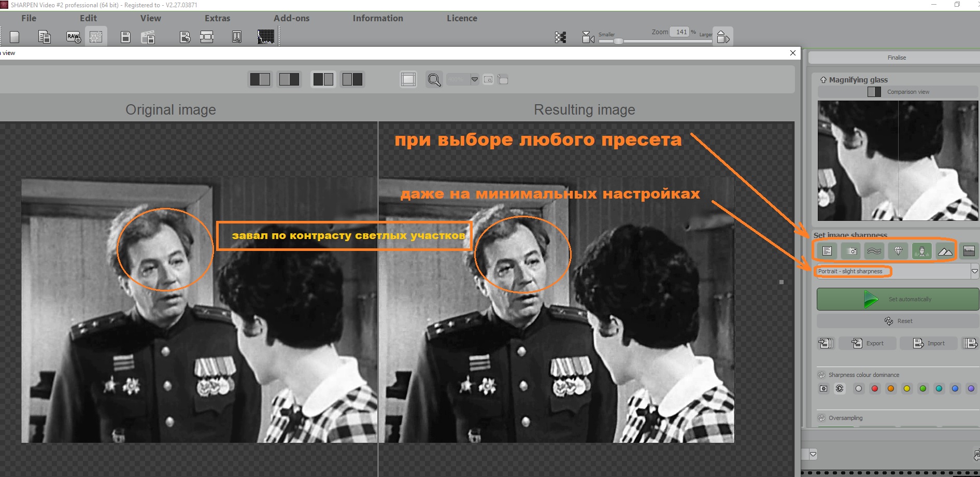Open the Add-ons menu

click(291, 18)
